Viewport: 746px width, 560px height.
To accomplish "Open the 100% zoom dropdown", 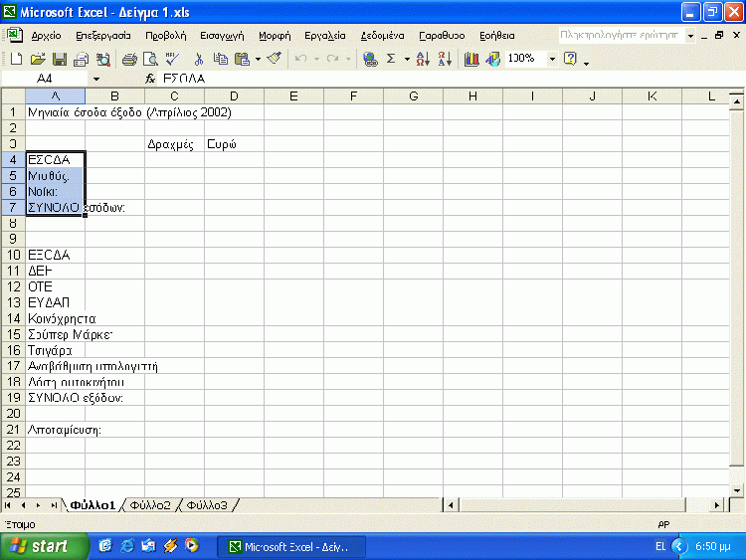I will (x=552, y=59).
